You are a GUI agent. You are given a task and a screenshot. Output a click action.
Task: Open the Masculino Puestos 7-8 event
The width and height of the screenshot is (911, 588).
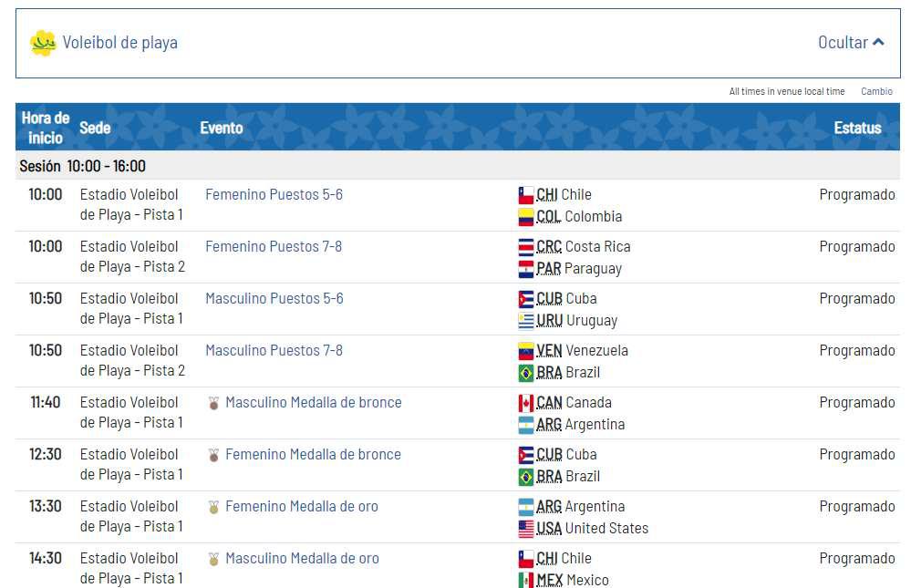[x=274, y=350]
